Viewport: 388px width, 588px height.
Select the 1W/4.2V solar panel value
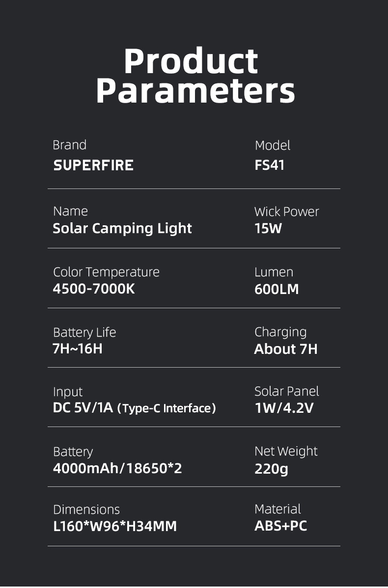[284, 408]
